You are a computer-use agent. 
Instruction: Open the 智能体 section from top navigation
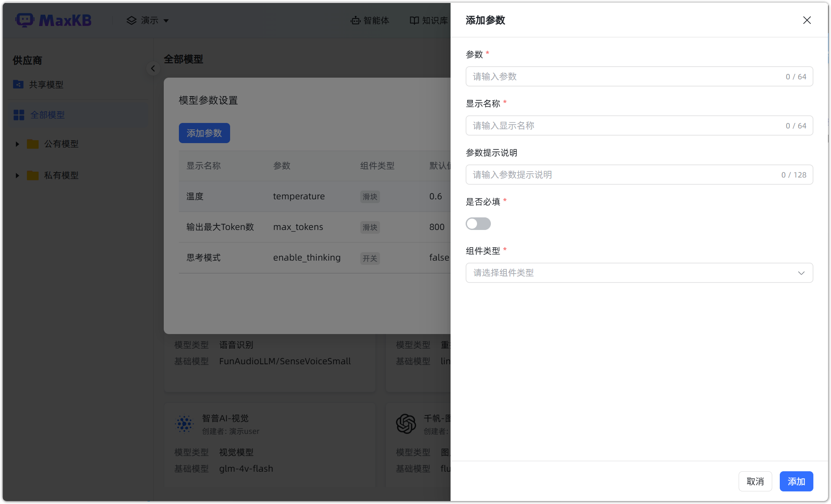(370, 20)
